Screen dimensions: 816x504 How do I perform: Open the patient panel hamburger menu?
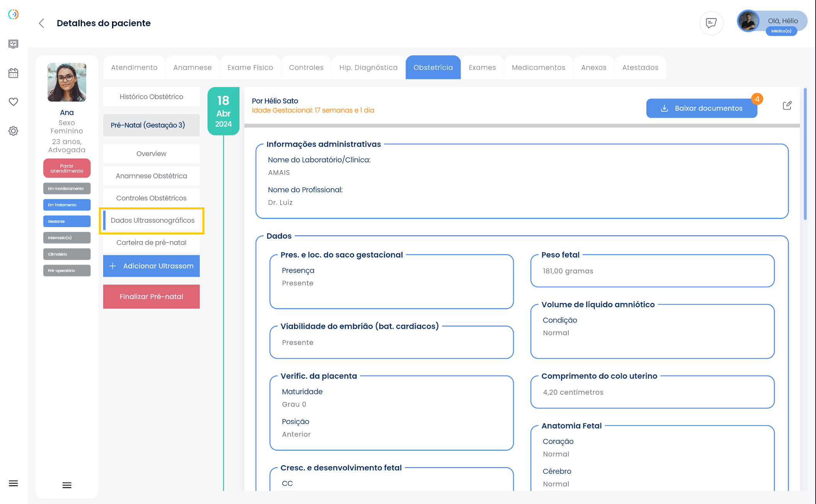point(67,485)
